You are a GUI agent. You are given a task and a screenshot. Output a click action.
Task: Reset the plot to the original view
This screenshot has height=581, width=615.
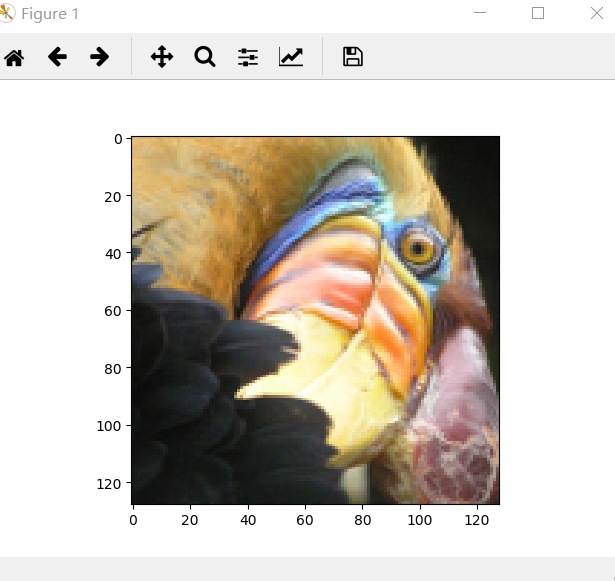pos(14,58)
